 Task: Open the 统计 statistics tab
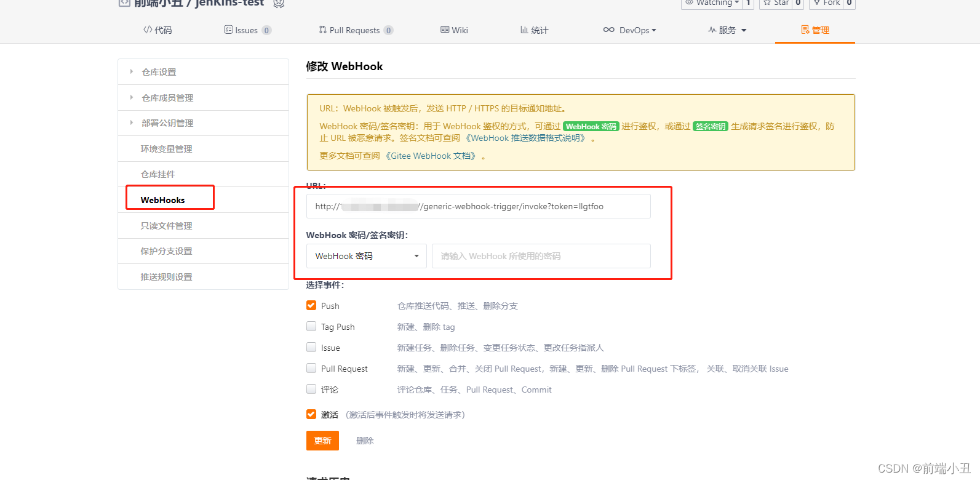(534, 30)
